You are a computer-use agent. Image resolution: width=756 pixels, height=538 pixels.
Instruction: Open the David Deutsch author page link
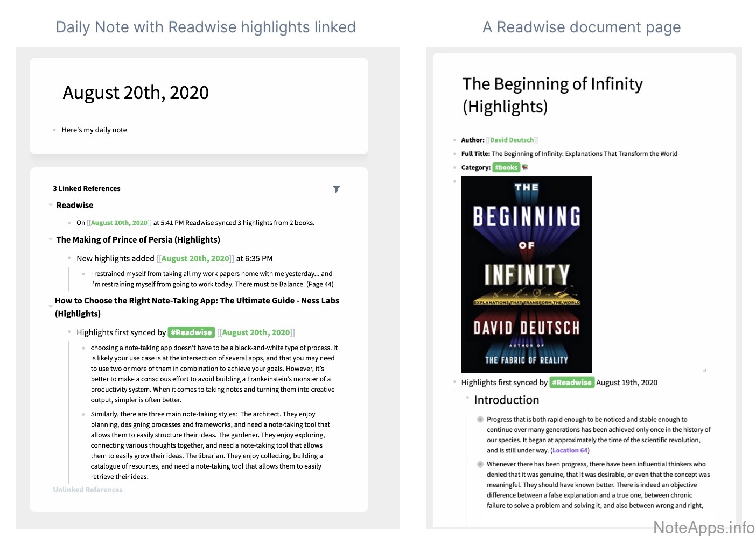tap(512, 140)
